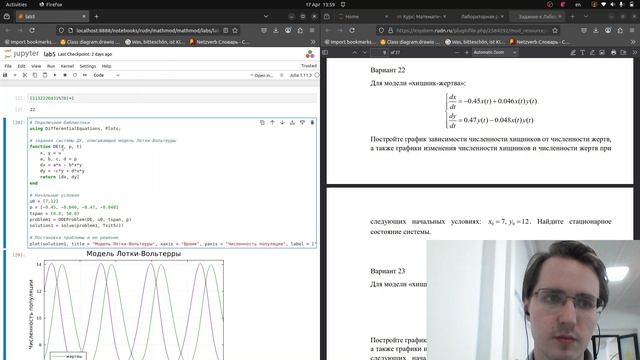Open Downloads panel in the left Firefox window
This screenshot has height=360, width=640.
(x=276, y=30)
